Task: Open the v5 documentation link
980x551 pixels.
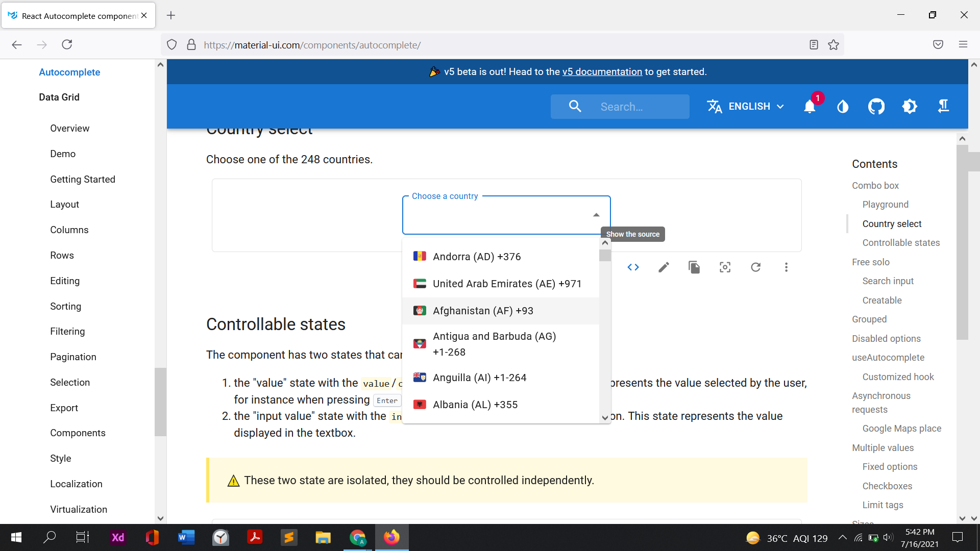Action: [602, 71]
